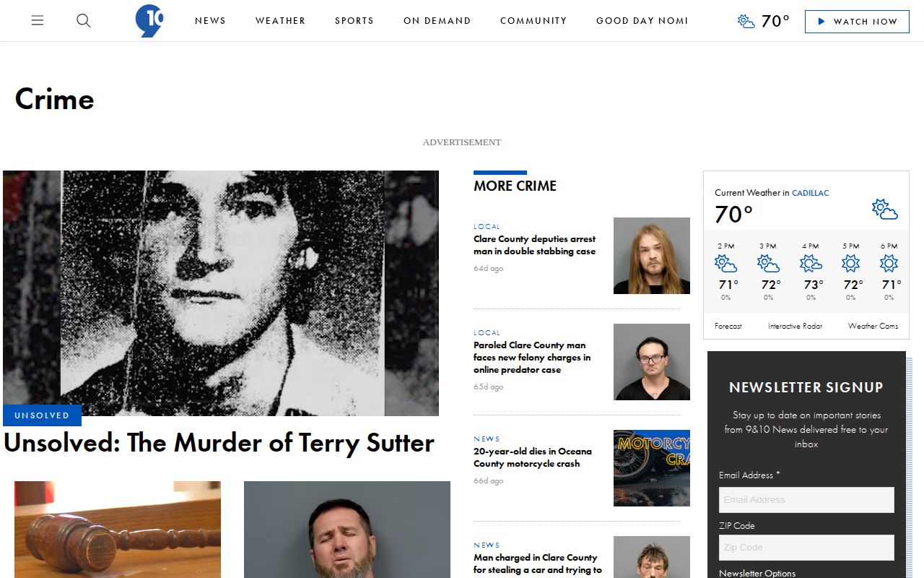This screenshot has height=578, width=924.
Task: Open the Sports menu
Action: (x=354, y=21)
